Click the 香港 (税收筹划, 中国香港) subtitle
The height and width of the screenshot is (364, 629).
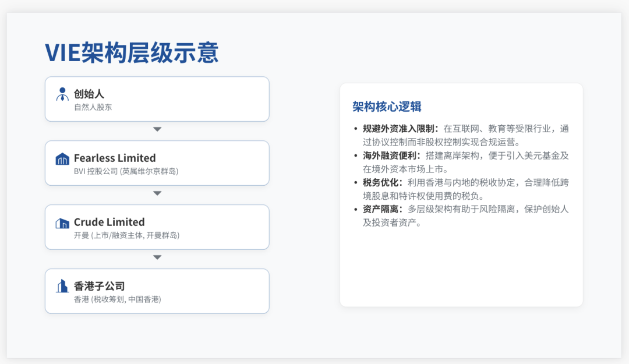click(118, 299)
